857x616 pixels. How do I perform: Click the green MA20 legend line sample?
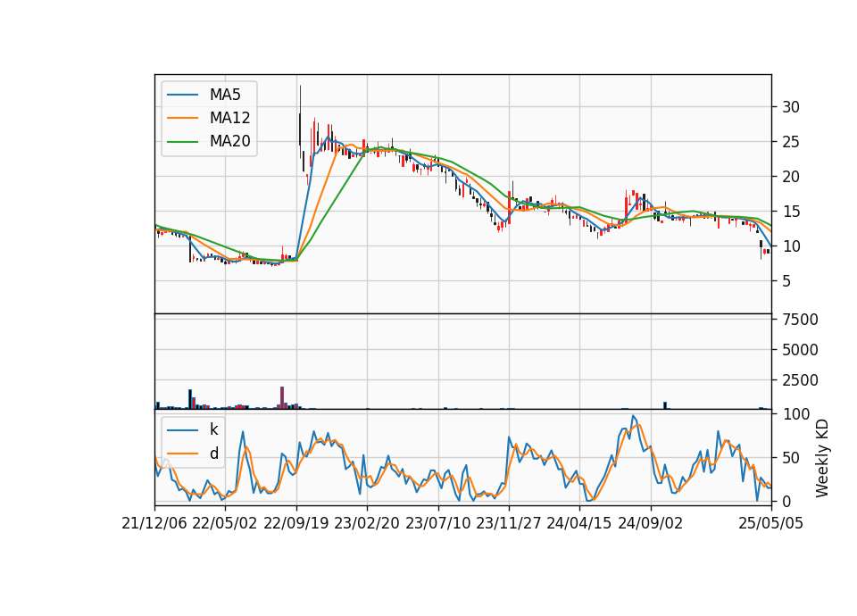[x=182, y=142]
